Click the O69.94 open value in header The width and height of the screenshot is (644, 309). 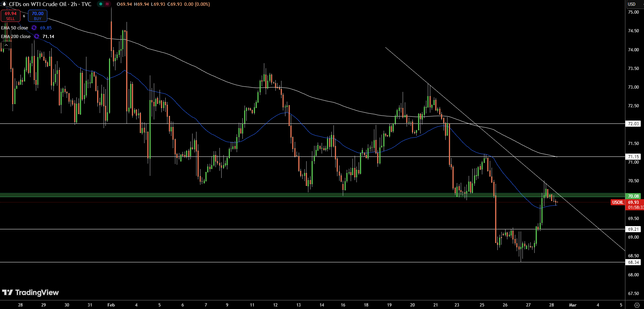(124, 4)
